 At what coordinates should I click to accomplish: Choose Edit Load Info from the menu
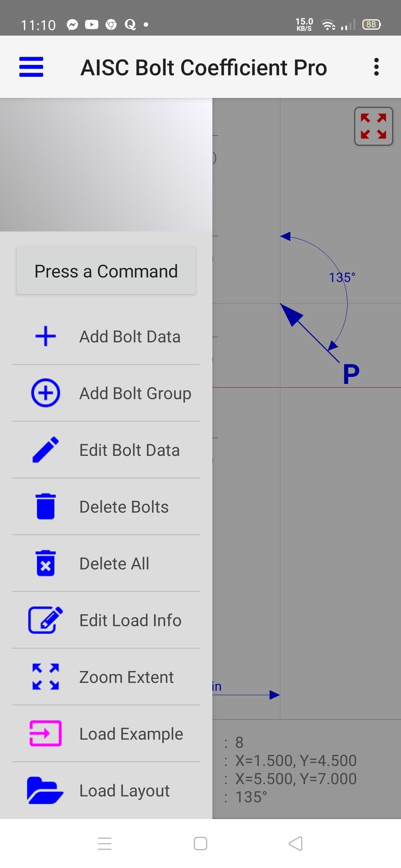[130, 619]
